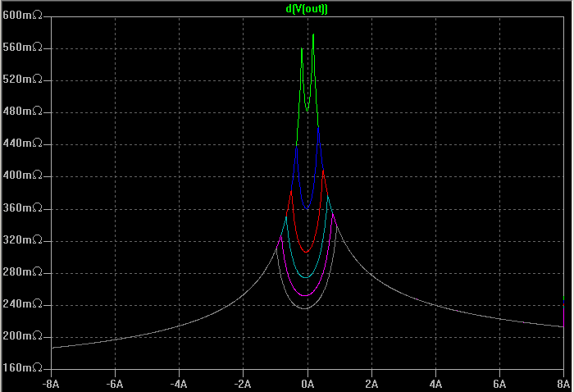Viewport: 574px width, 392px height.
Task: Click the 360mΩ vertical axis label
Action: [22, 208]
